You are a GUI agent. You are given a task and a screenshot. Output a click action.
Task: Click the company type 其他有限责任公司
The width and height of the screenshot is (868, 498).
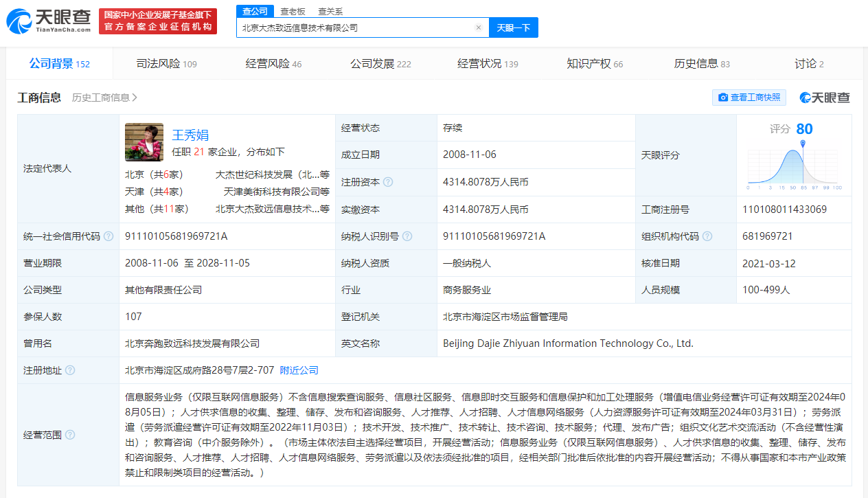click(x=163, y=290)
